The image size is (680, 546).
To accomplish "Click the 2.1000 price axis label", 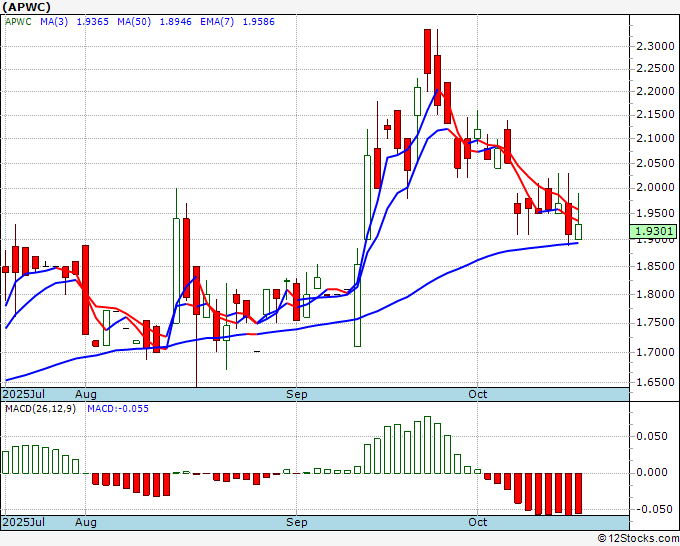I will [x=655, y=138].
